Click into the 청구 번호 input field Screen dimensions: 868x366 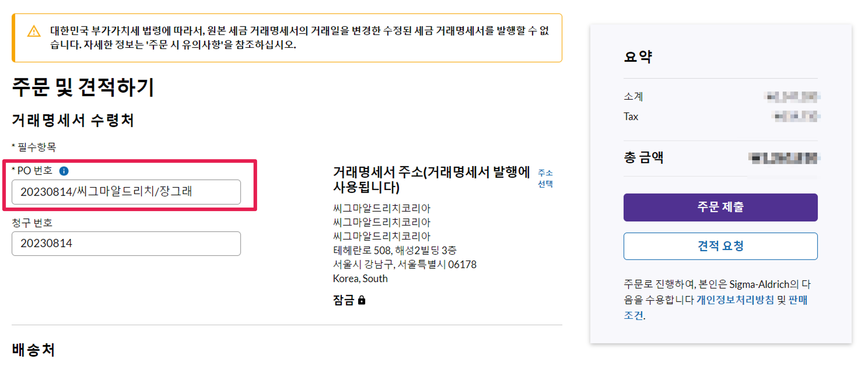pos(126,243)
